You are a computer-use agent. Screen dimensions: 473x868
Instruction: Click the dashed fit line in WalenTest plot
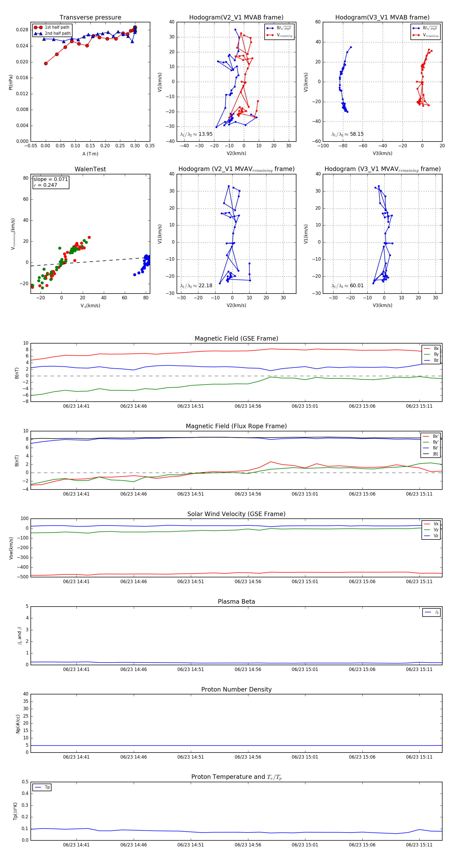coord(90,261)
